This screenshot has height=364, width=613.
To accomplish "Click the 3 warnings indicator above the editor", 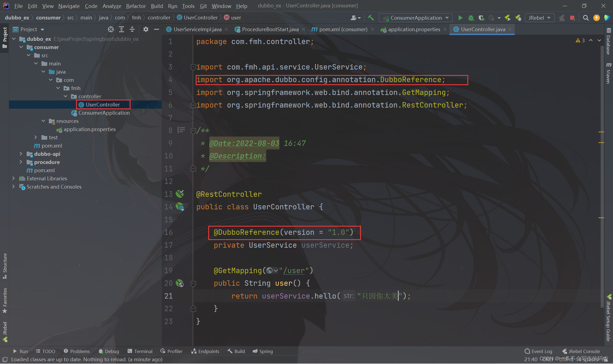I will coord(580,40).
